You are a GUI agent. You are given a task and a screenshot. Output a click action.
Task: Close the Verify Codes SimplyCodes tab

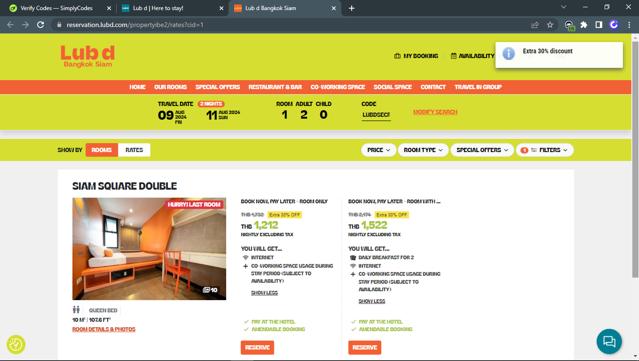pos(109,8)
